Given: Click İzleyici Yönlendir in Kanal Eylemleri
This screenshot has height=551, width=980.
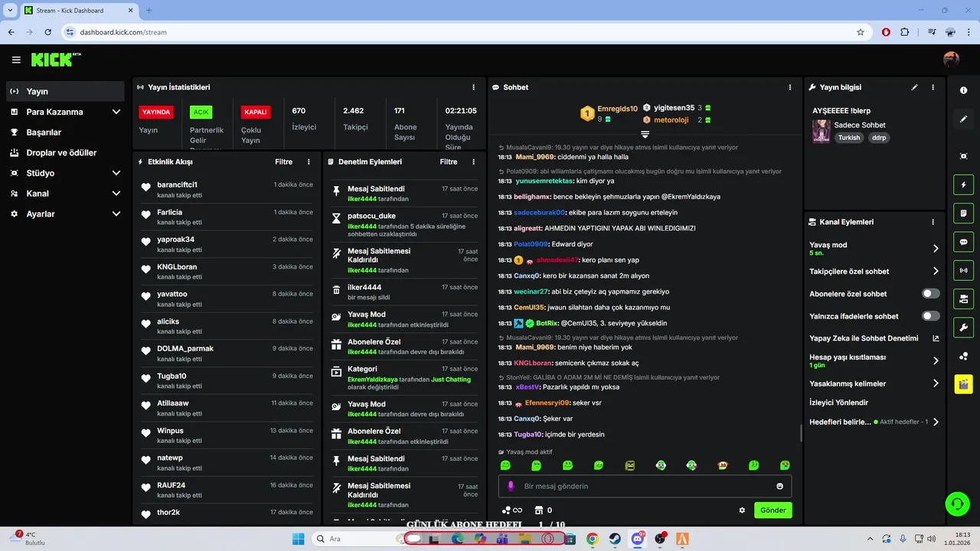Looking at the screenshot, I should [x=838, y=403].
